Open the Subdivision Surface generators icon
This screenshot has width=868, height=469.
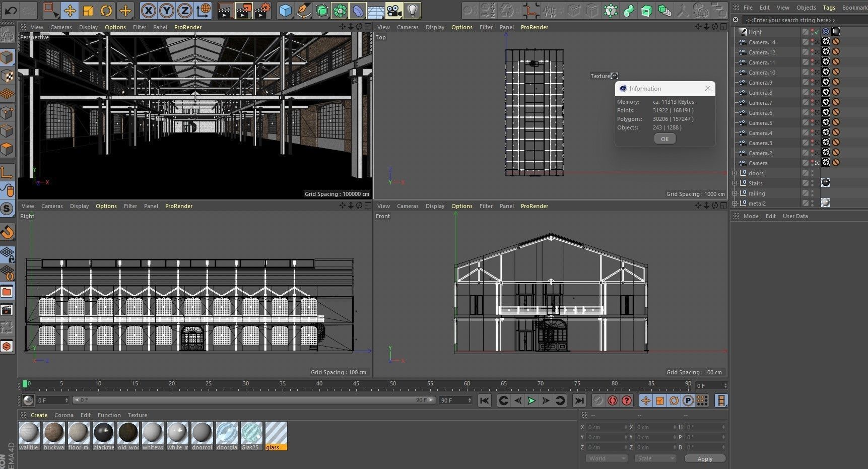point(322,10)
